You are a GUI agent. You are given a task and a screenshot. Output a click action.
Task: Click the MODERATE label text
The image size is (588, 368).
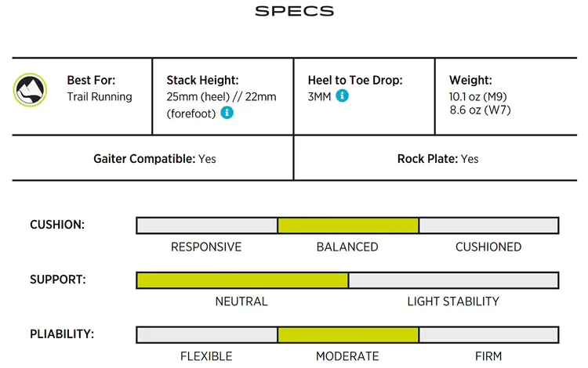pyautogui.click(x=347, y=356)
